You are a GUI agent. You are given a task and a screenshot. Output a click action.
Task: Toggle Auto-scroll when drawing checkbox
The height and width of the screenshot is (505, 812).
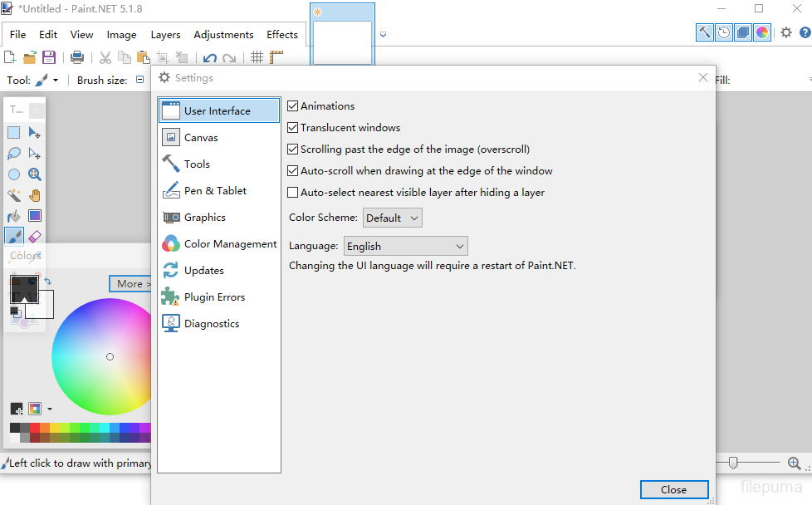coord(292,171)
